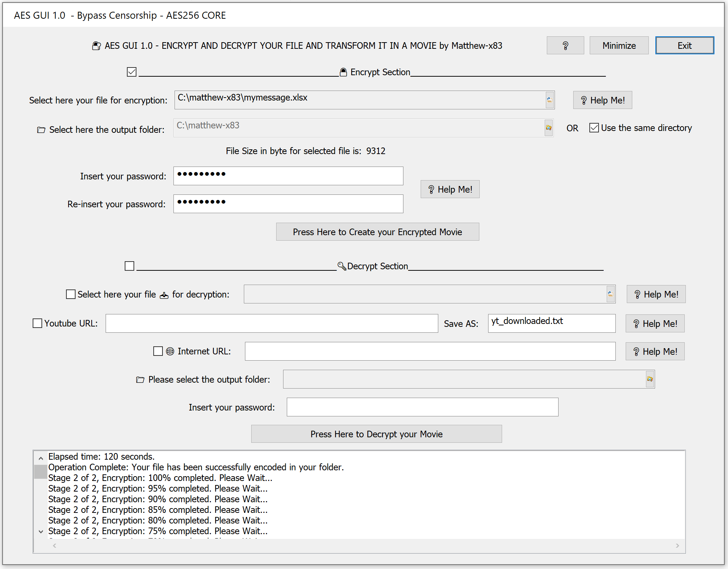Click Help Me! beside Save AS field
Screen dimensions: 728x569
pos(655,324)
